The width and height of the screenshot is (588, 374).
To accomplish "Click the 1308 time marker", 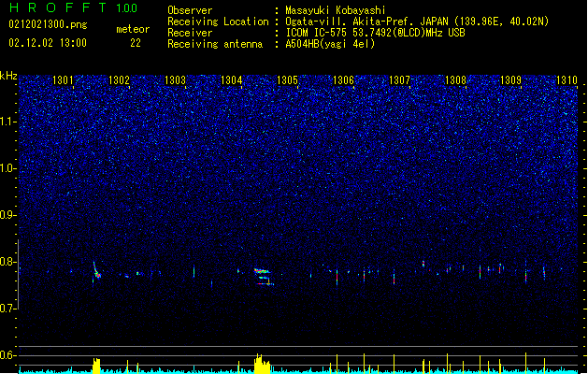I will click(455, 79).
